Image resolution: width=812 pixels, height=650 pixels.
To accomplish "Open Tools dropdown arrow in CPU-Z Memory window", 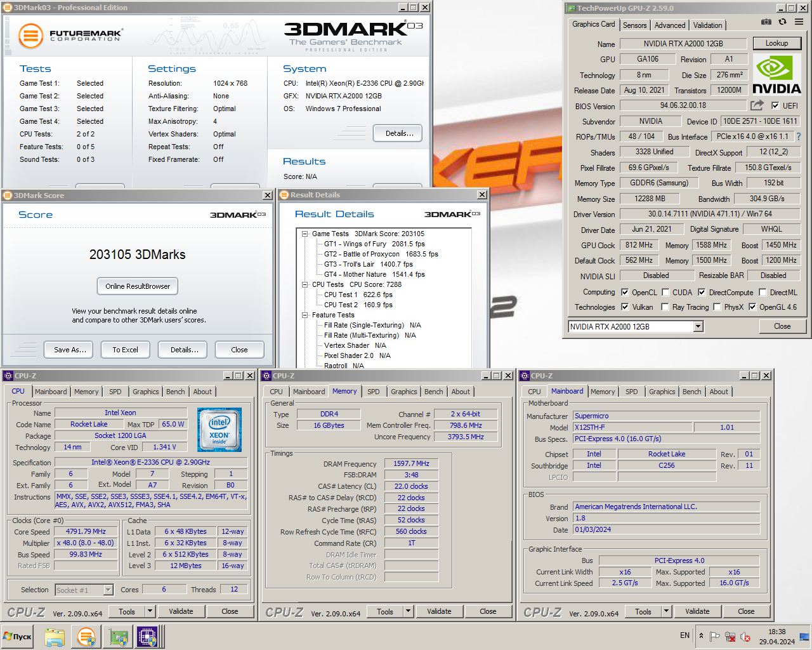I will pos(409,611).
